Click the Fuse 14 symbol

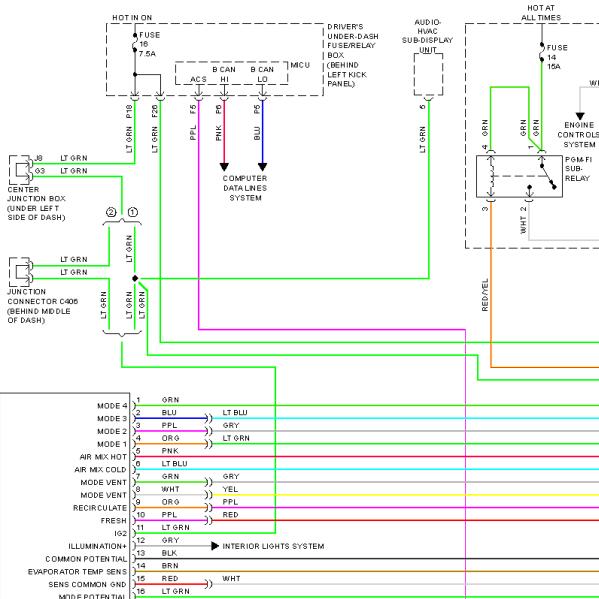point(542,52)
